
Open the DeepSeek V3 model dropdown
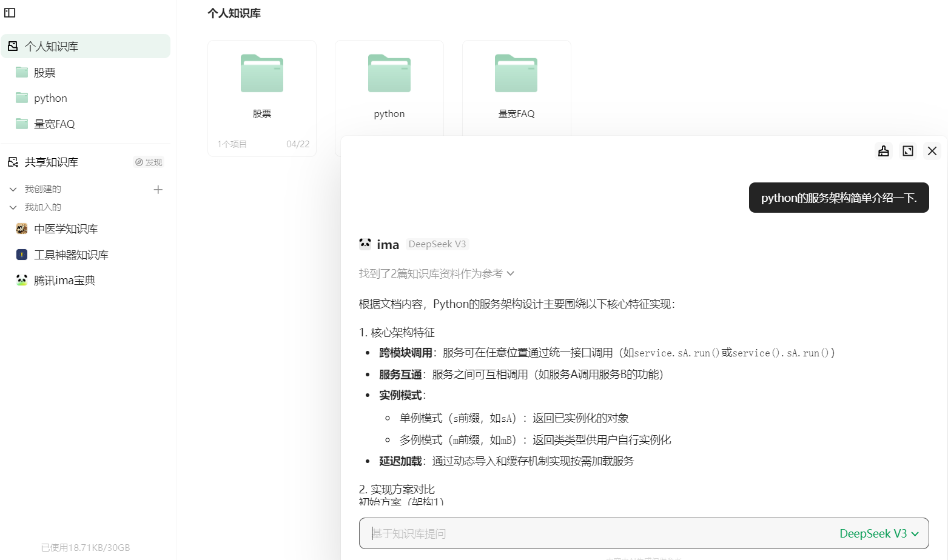pyautogui.click(x=879, y=533)
